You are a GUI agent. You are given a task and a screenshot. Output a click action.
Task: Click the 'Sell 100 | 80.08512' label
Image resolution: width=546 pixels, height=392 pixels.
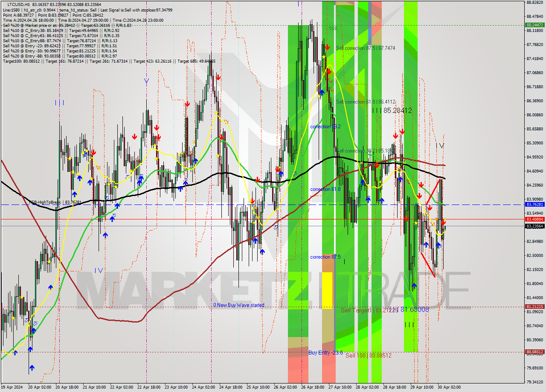coord(369,355)
